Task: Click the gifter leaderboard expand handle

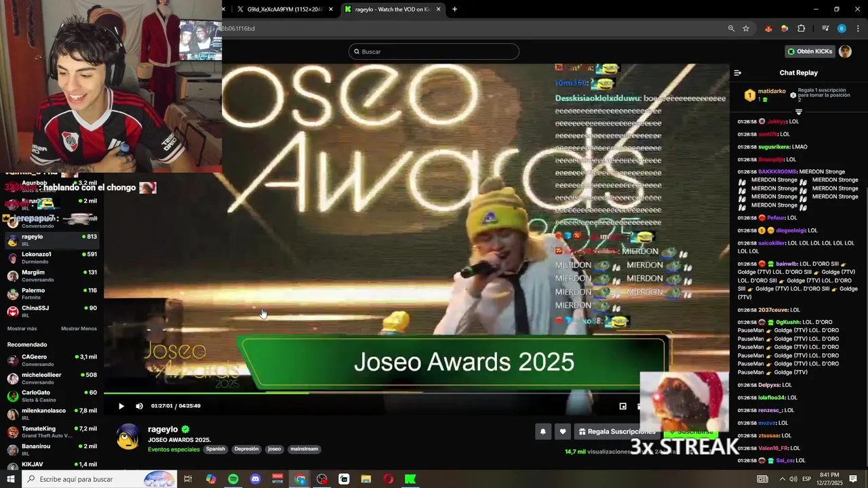Action: (x=799, y=112)
